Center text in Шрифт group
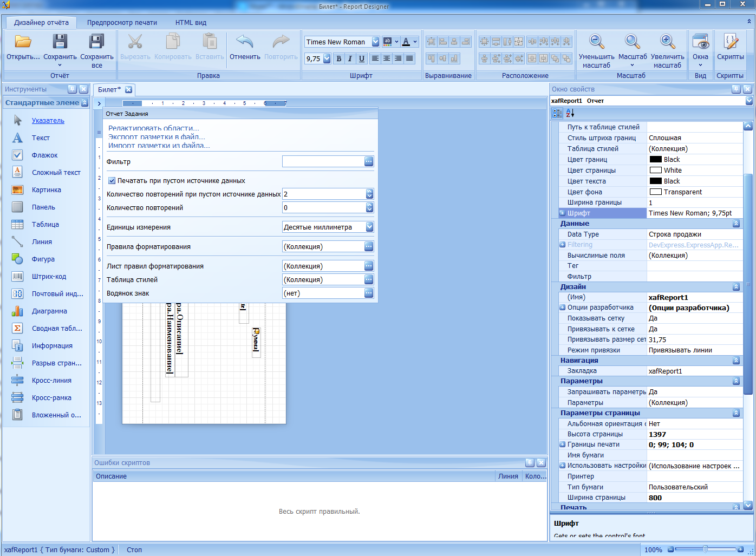This screenshot has width=756, height=556. [387, 58]
